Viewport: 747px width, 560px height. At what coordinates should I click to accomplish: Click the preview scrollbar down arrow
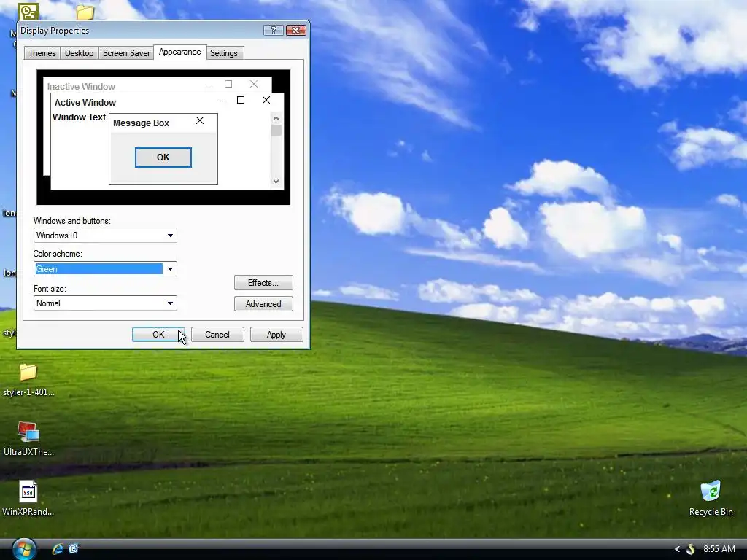[276, 181]
